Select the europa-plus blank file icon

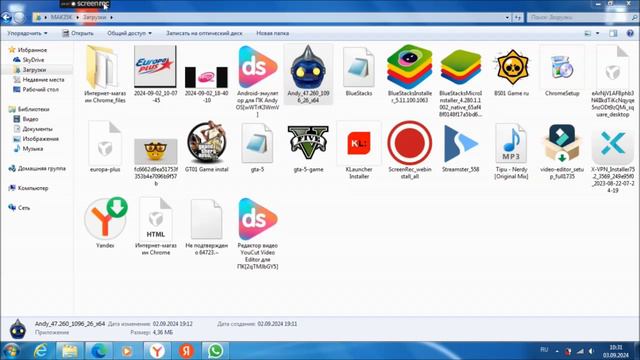(x=105, y=143)
